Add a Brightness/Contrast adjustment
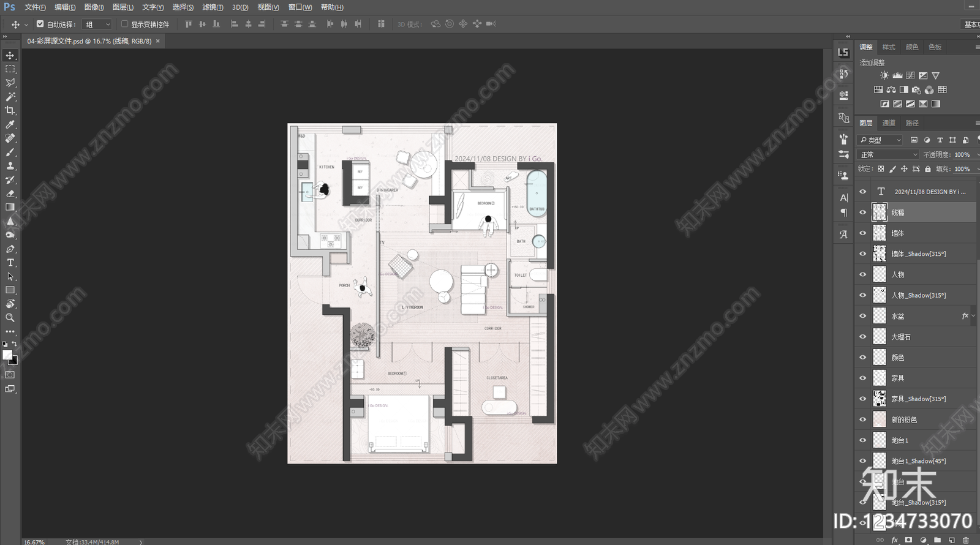The image size is (980, 545). [x=884, y=75]
